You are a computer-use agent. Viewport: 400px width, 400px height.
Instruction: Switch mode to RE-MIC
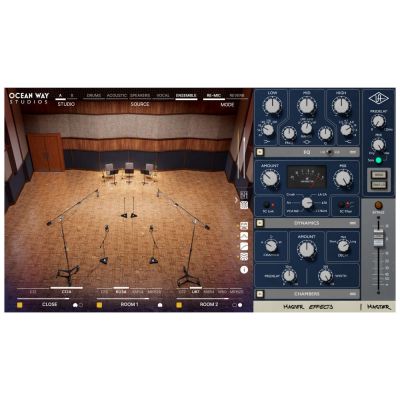pos(214,95)
